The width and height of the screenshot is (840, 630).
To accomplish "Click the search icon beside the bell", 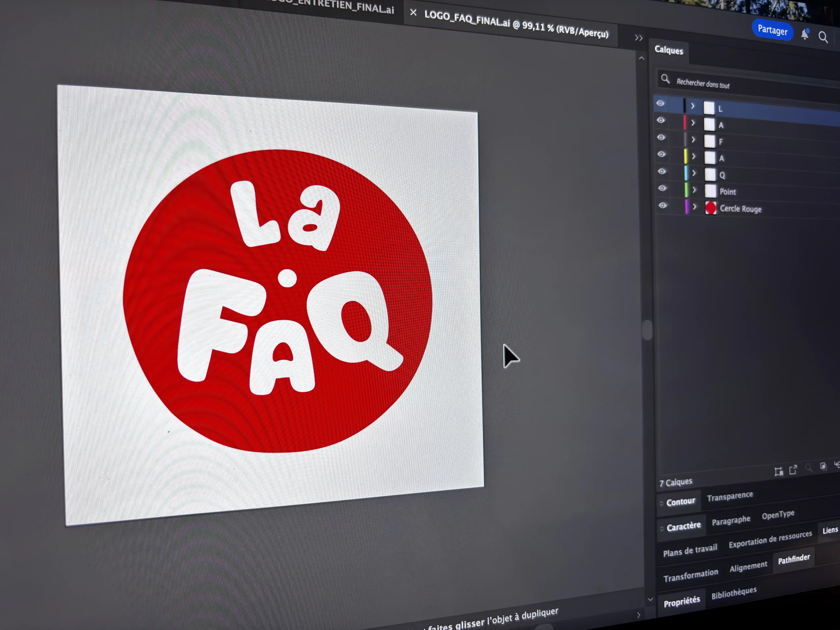I will [823, 37].
